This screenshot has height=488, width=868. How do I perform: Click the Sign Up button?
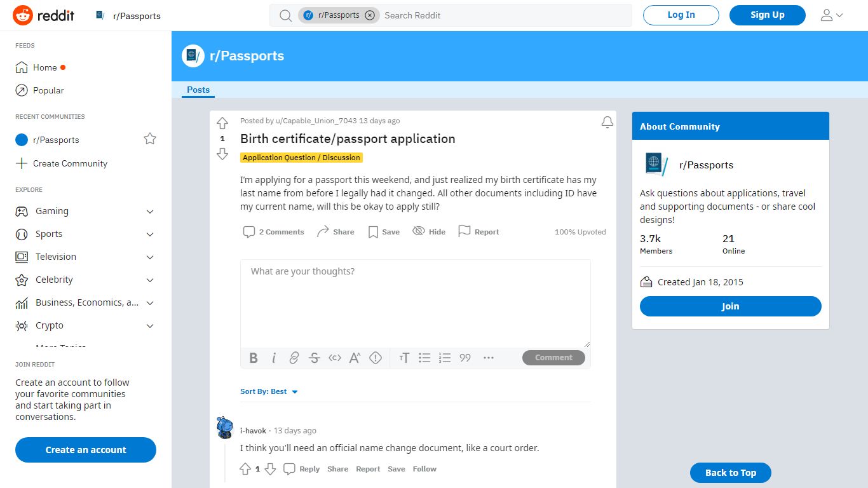768,15
